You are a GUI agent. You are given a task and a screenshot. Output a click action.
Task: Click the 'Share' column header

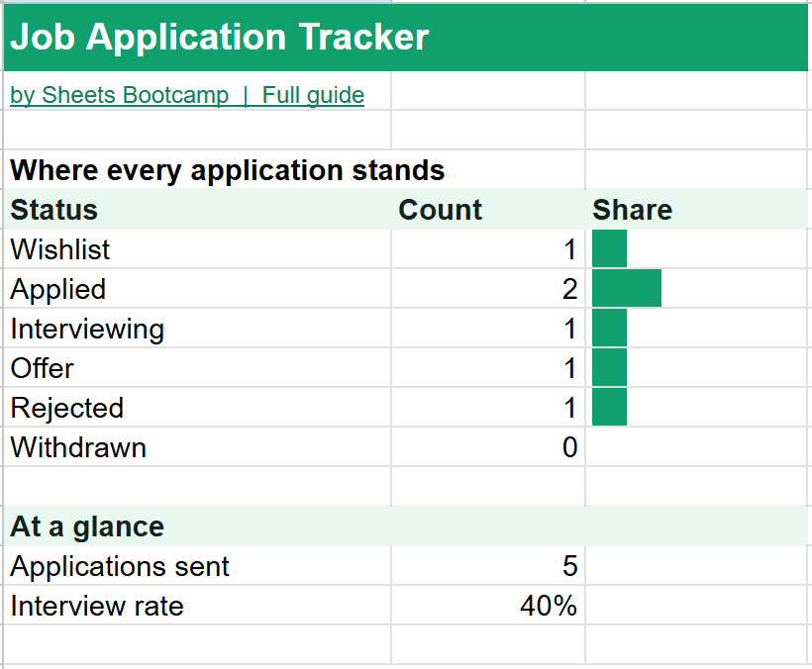(696, 210)
